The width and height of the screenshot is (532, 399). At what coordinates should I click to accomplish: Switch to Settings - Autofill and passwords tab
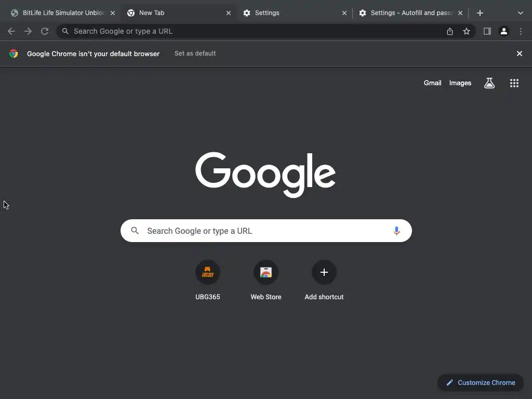click(x=410, y=13)
